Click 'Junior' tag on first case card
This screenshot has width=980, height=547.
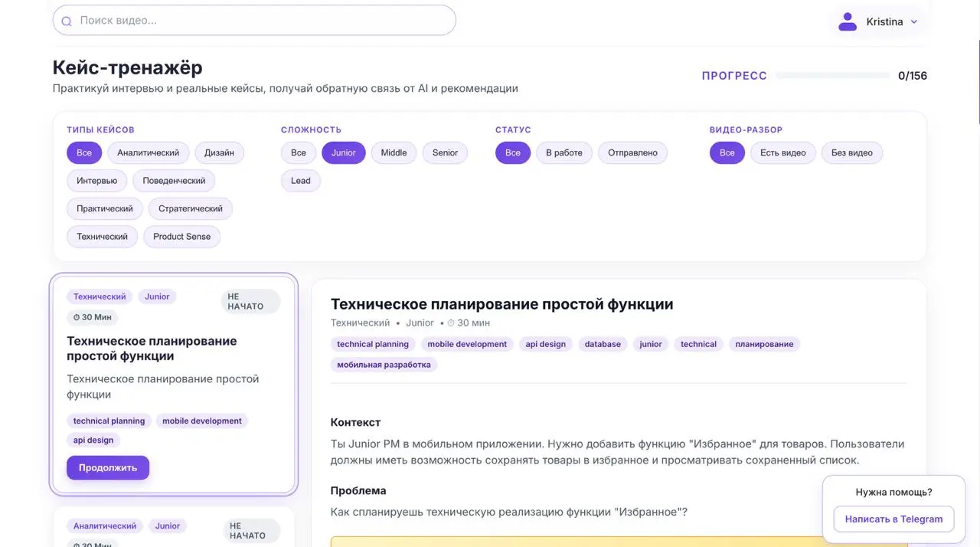click(157, 296)
